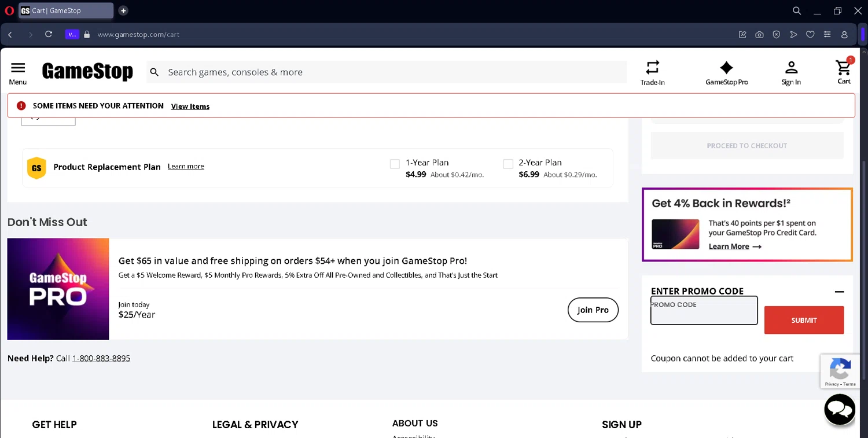Click the ad blocker shield icon
This screenshot has width=868, height=438.
pos(777,35)
